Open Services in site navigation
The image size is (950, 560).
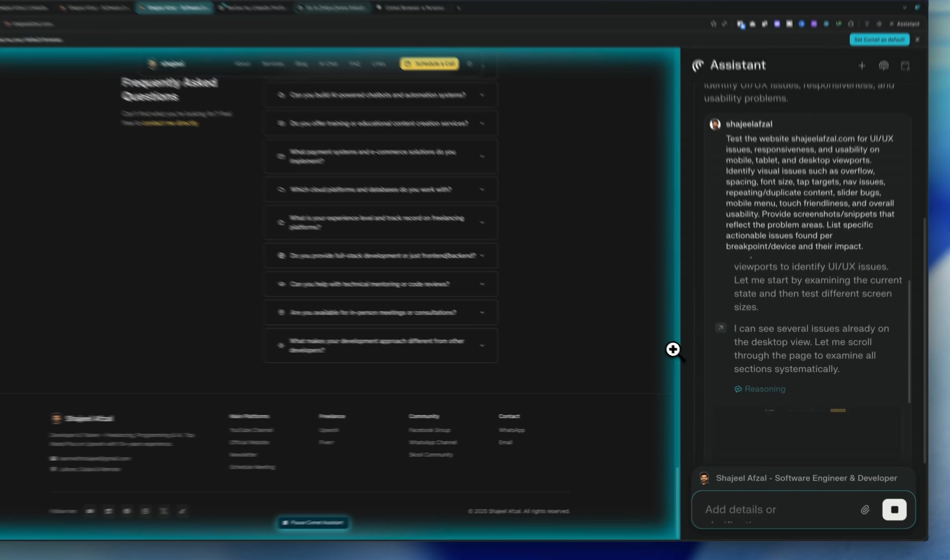[x=273, y=64]
